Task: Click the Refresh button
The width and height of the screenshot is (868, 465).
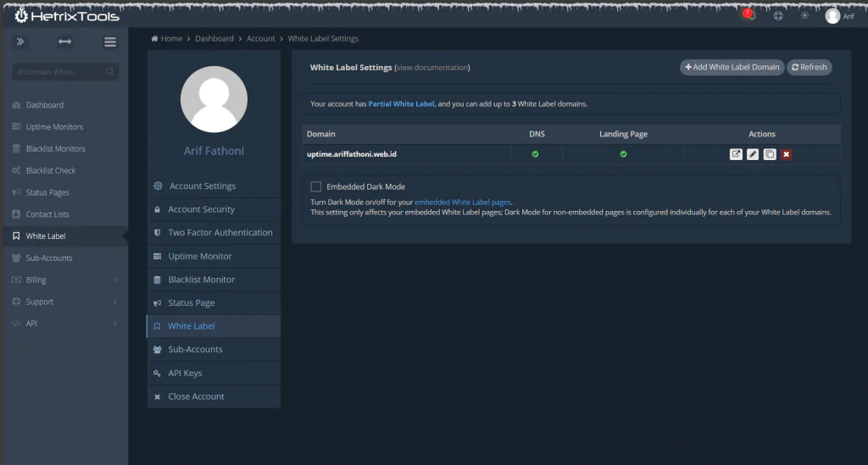Action: (x=810, y=67)
